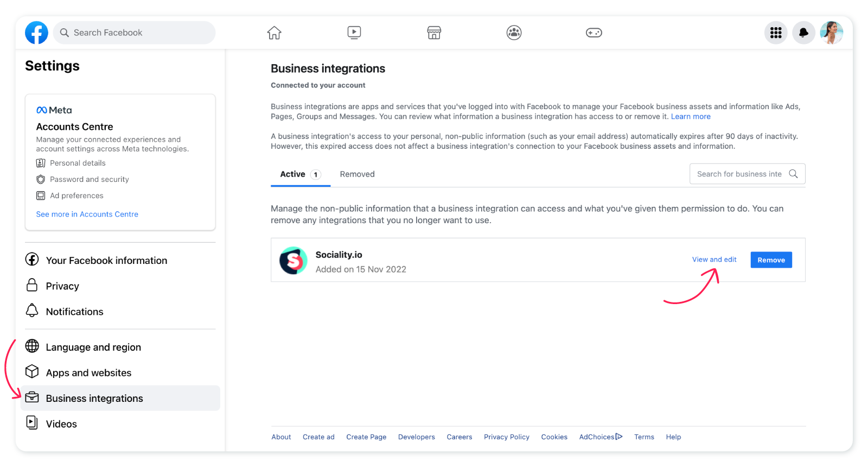This screenshot has width=868, height=467.
Task: Open the Help footer link
Action: click(673, 437)
